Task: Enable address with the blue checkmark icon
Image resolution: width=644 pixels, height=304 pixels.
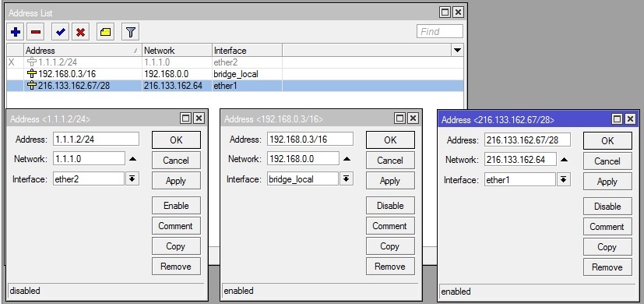Action: (61, 32)
